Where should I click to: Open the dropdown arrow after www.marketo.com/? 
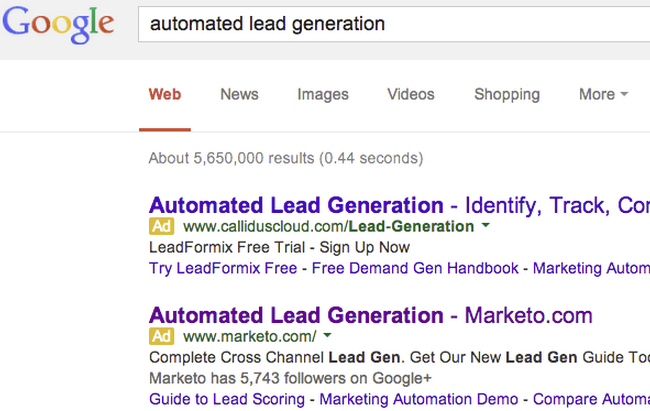coord(327,335)
